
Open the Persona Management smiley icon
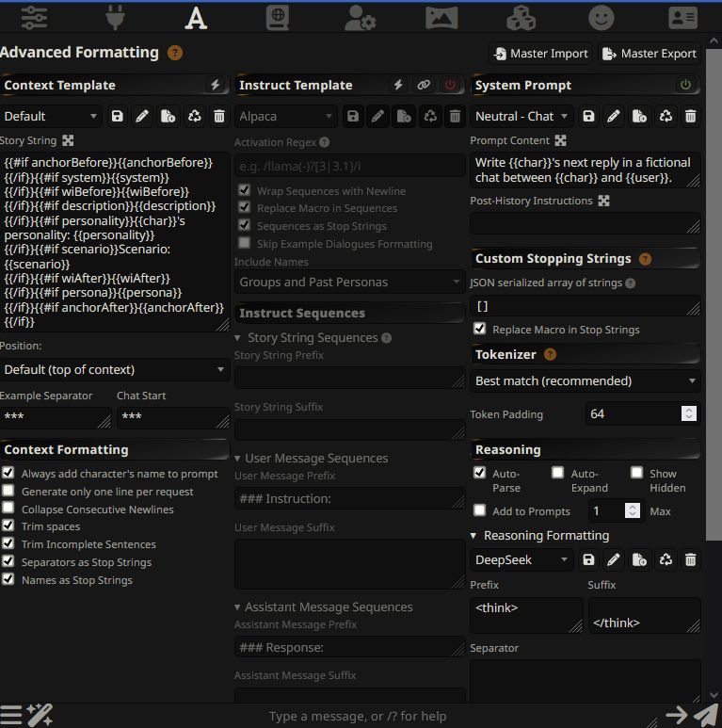coord(602,17)
